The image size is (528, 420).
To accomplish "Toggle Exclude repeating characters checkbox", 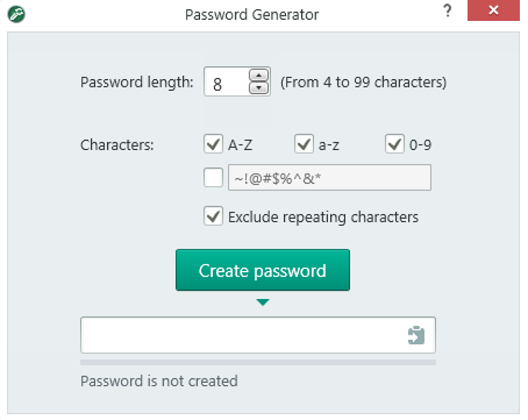I will (213, 216).
